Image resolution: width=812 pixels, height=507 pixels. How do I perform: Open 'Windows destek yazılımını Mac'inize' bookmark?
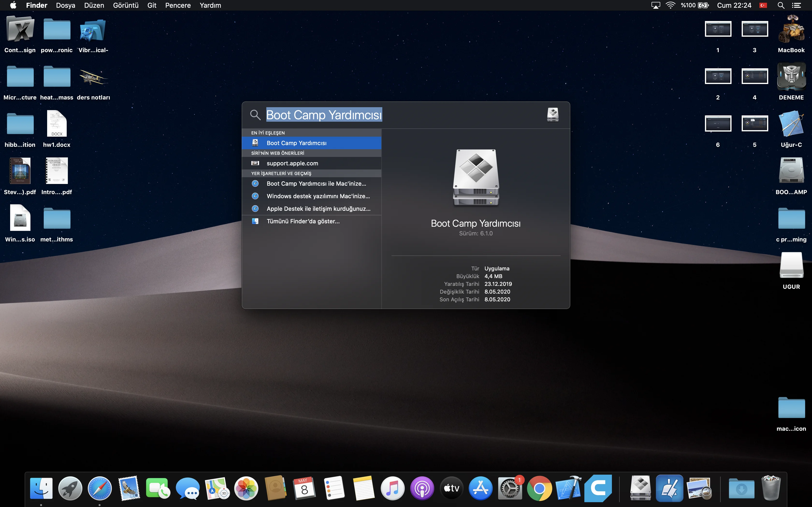(x=318, y=196)
